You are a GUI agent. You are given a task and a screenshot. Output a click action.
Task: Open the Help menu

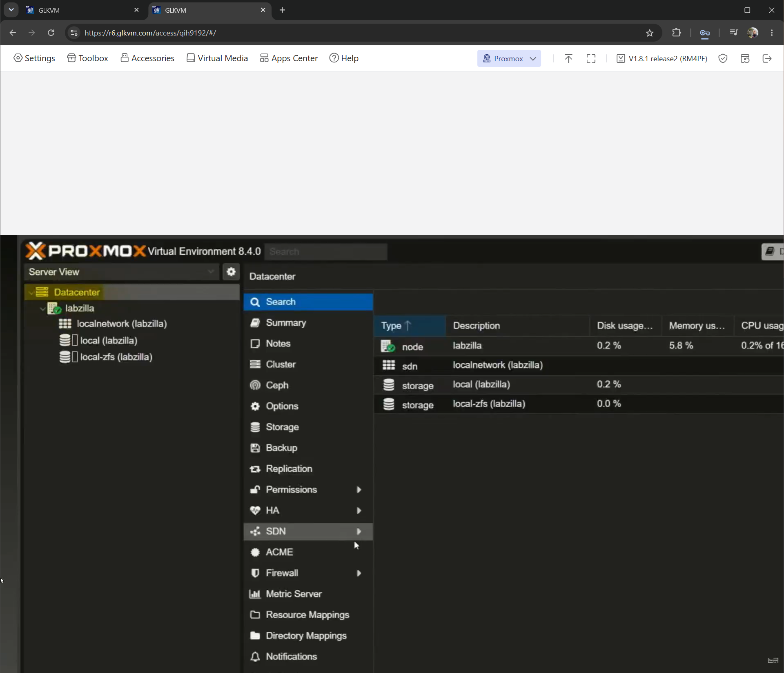coord(344,58)
